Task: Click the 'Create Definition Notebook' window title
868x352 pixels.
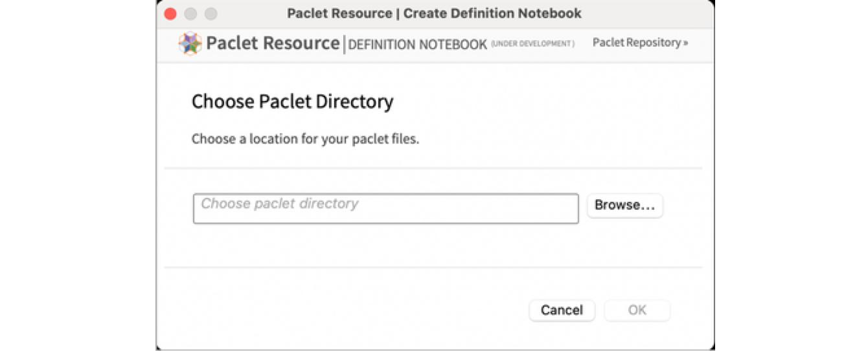Action: (x=434, y=14)
